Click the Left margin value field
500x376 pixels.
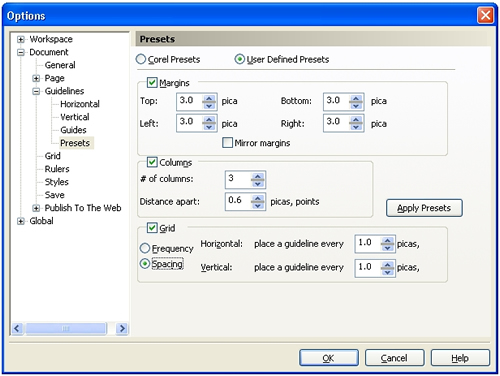tap(189, 123)
